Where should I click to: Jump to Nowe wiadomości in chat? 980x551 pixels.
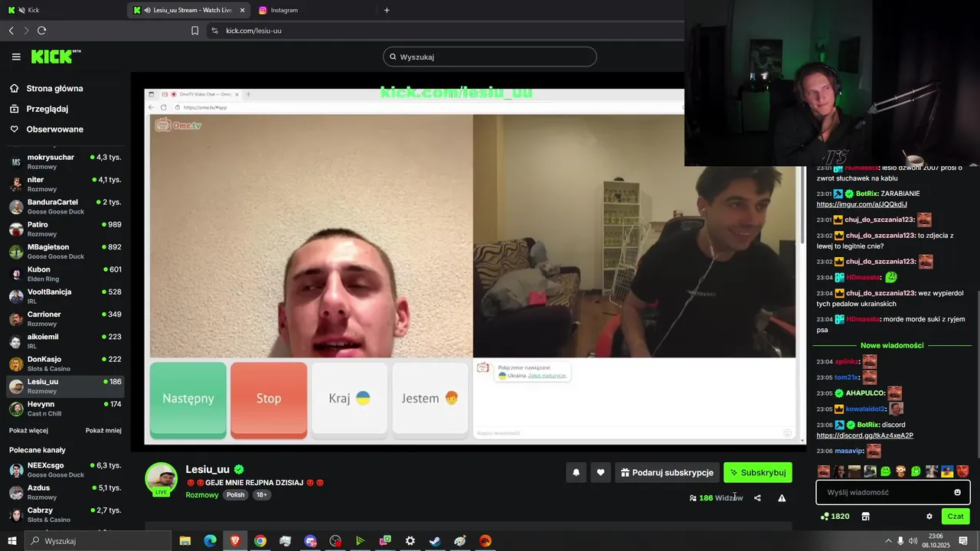click(x=892, y=345)
